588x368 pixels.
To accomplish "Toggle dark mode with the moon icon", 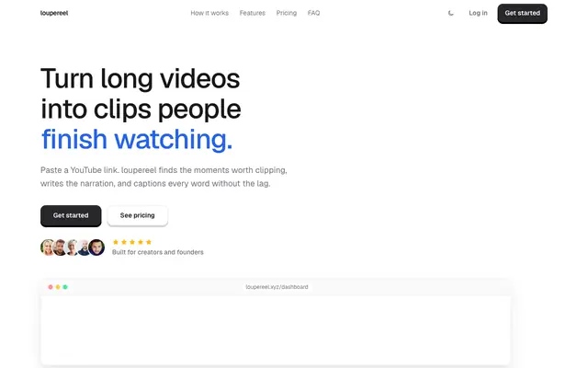I will click(451, 13).
